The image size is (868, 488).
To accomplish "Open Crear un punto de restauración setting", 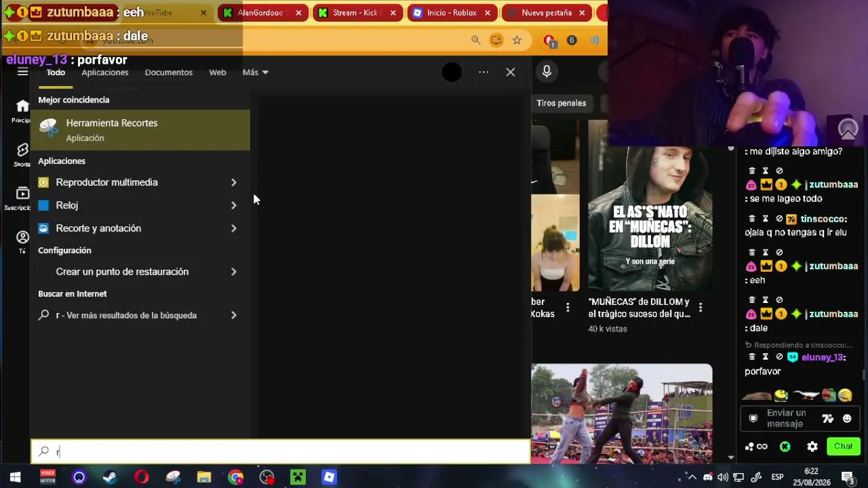I will click(x=122, y=272).
